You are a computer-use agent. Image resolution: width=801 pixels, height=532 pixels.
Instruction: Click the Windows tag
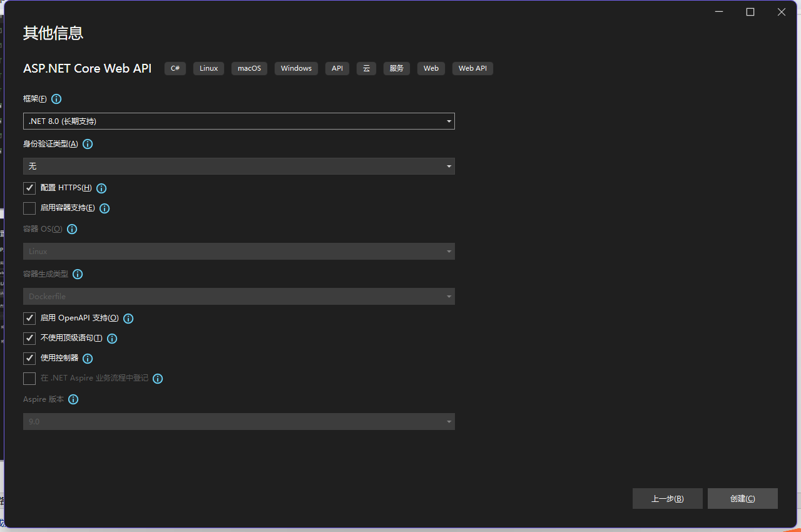pyautogui.click(x=296, y=68)
